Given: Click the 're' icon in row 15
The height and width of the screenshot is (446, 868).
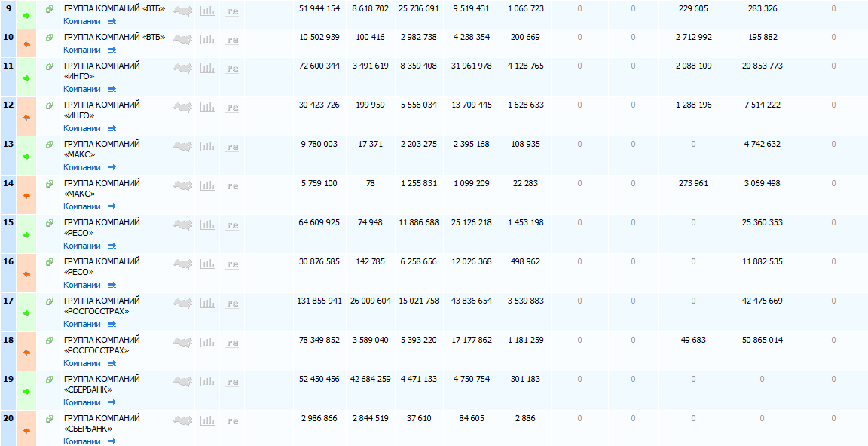Looking at the screenshot, I should point(232,225).
